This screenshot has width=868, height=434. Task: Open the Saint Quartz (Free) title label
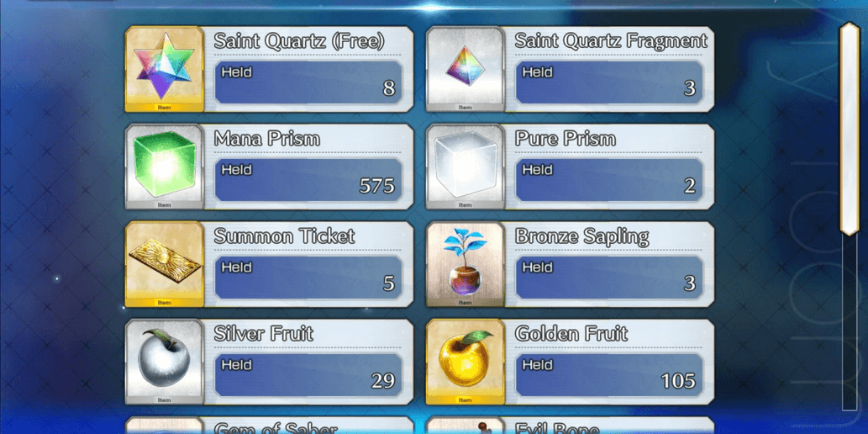(299, 41)
